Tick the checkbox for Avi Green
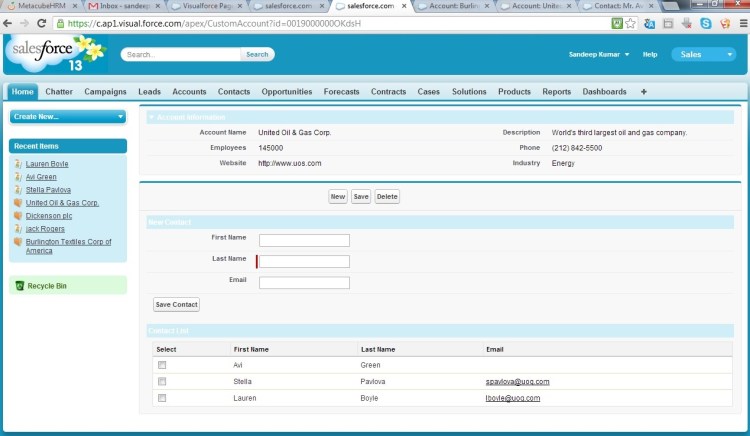 162,365
